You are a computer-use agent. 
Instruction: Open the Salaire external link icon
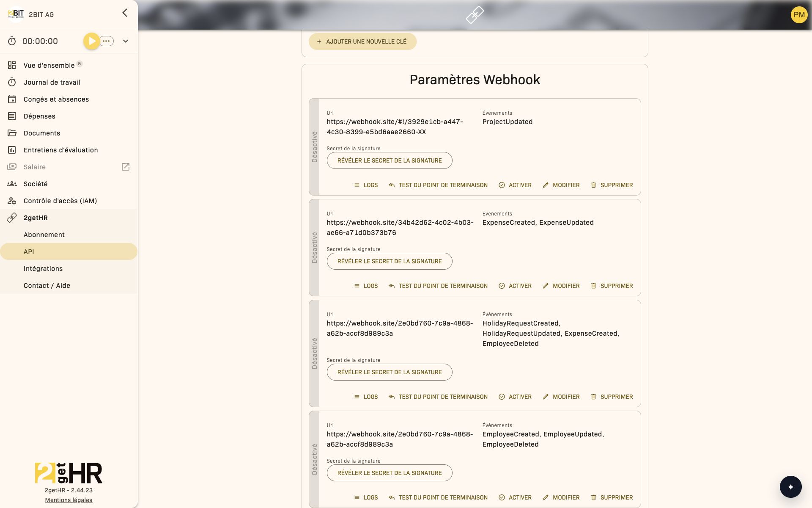point(126,167)
